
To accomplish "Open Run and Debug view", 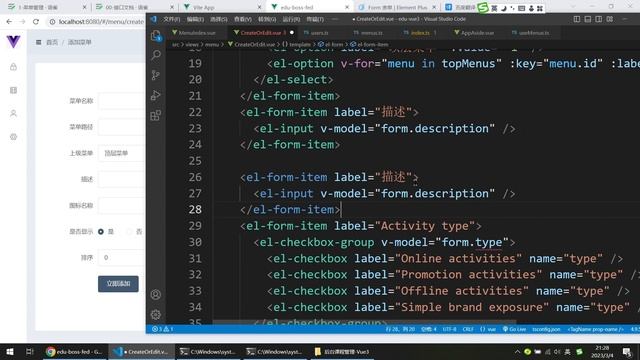I will [x=156, y=95].
